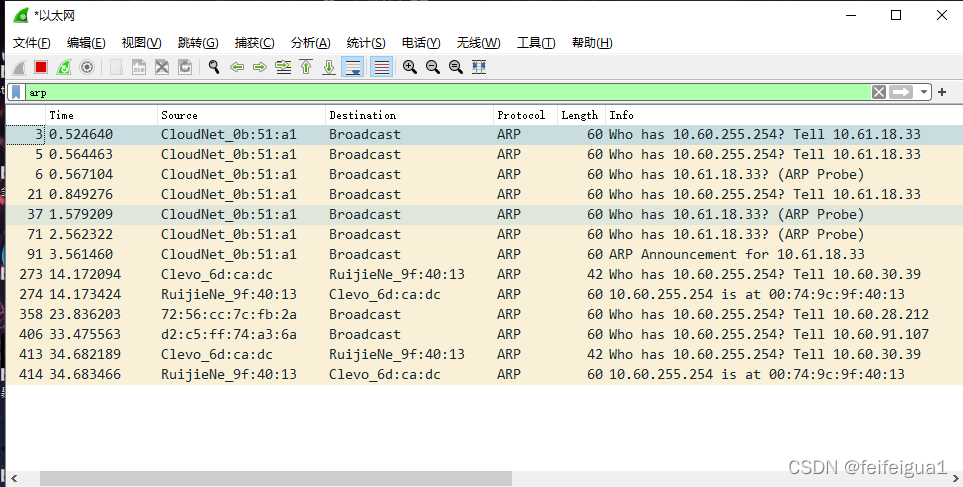This screenshot has height=487, width=963.
Task: Select packet 6 ARP Probe row
Action: [x=485, y=174]
